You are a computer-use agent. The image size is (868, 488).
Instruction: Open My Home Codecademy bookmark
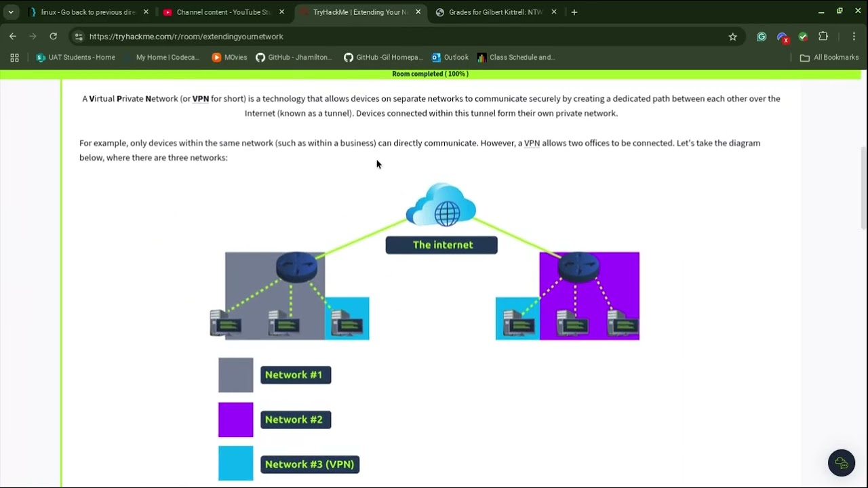click(161, 58)
